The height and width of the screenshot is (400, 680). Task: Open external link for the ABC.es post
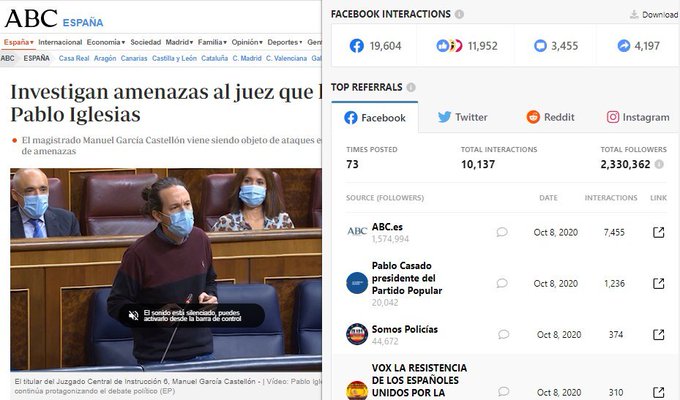point(658,232)
